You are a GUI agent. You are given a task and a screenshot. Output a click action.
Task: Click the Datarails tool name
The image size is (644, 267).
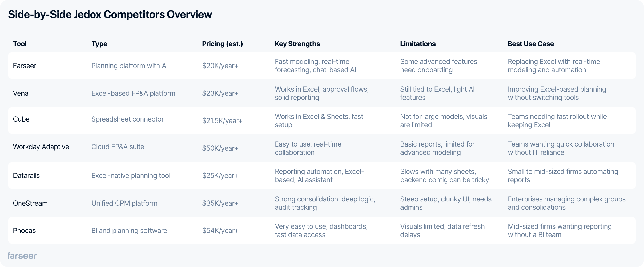pyautogui.click(x=26, y=176)
